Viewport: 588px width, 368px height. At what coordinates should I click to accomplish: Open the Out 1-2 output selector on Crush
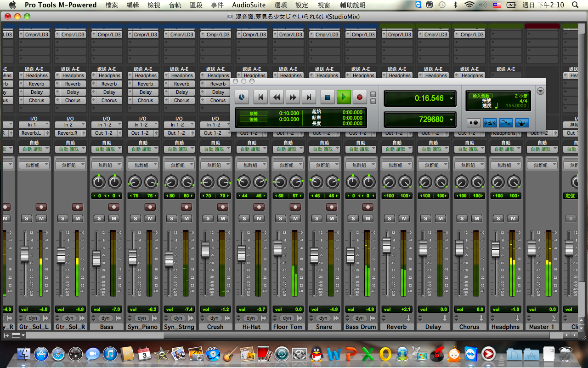coord(215,133)
